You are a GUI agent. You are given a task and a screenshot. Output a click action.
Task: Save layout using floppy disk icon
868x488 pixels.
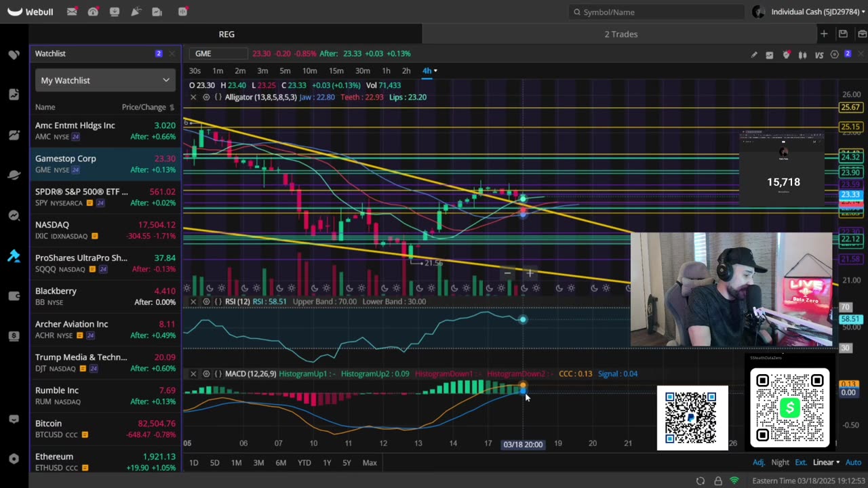(843, 34)
